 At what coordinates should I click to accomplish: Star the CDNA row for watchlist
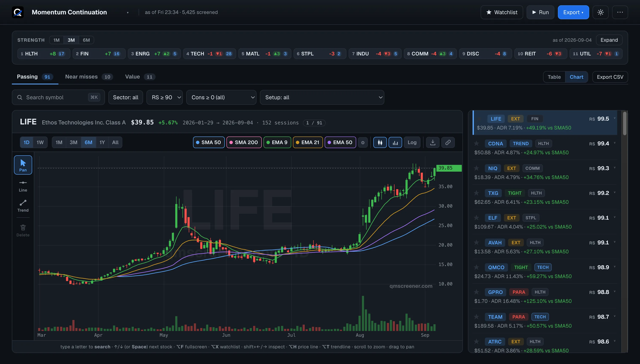click(476, 143)
